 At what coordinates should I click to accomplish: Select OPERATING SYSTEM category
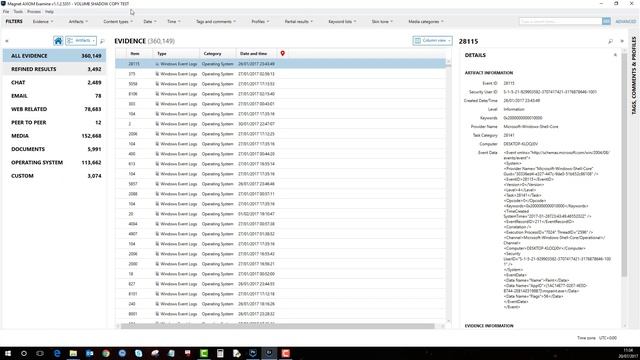point(54,162)
